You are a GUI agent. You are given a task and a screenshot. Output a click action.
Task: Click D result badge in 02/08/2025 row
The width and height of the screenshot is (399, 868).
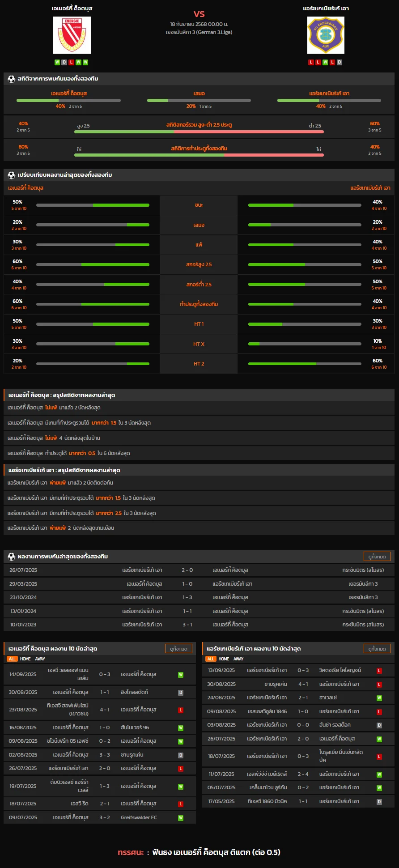click(x=181, y=755)
